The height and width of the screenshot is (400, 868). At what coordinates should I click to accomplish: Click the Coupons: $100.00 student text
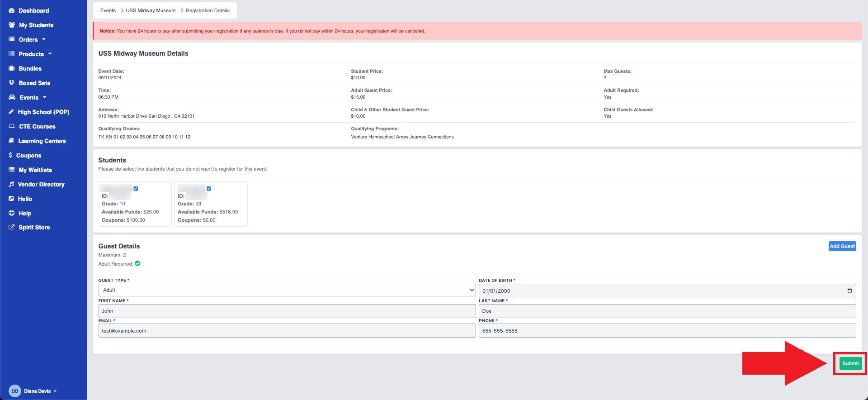tap(123, 220)
